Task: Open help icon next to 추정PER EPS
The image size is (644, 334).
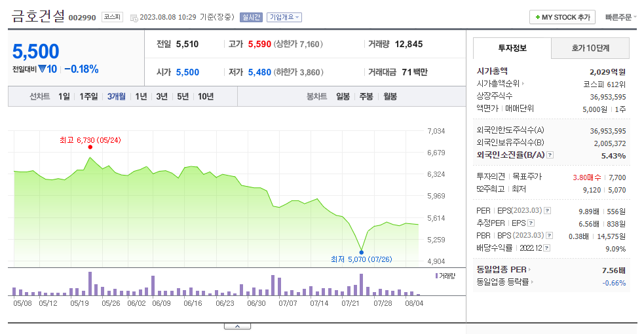Action: tap(531, 223)
